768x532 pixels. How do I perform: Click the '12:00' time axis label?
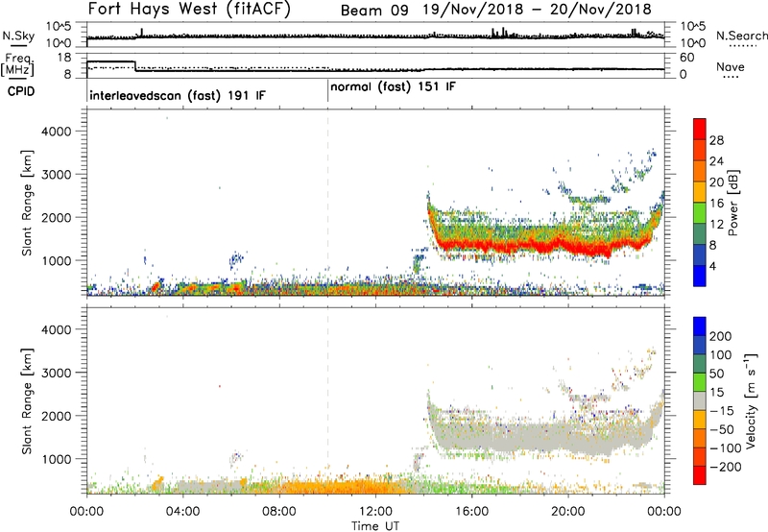click(x=375, y=512)
